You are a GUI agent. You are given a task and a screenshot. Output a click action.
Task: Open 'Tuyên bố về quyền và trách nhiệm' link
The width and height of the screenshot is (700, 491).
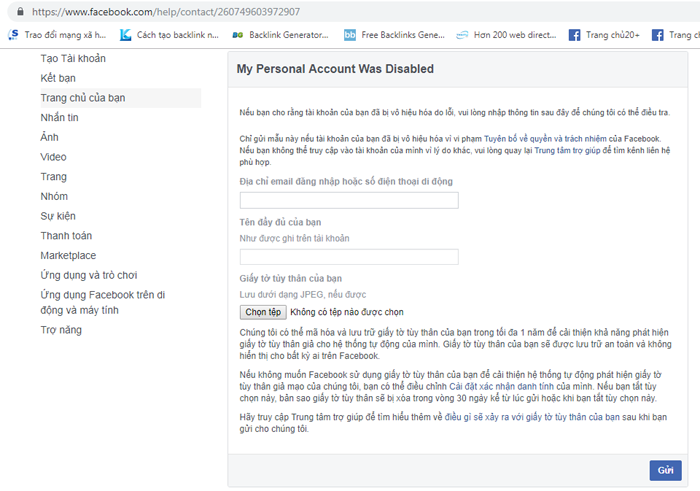coord(545,139)
